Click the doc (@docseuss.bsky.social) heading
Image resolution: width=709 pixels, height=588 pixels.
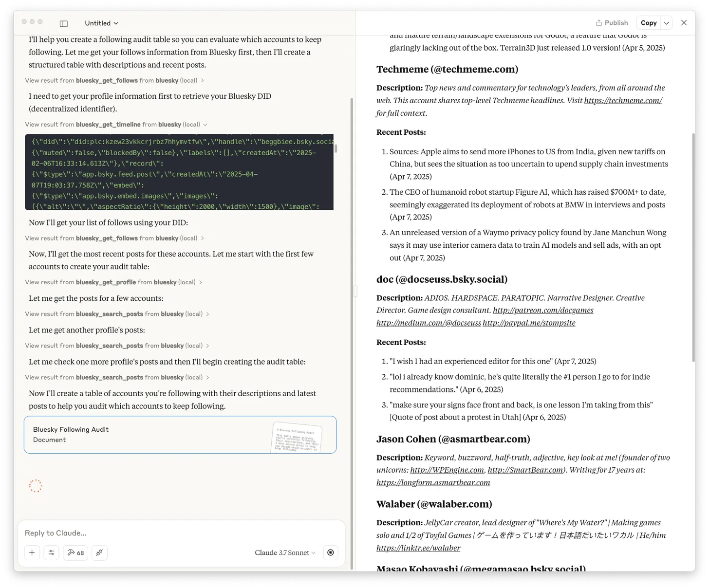click(442, 279)
